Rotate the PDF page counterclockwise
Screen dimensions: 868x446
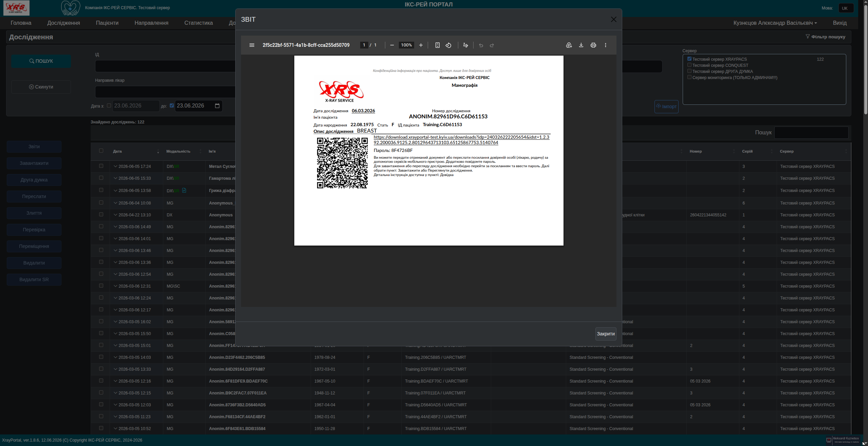(448, 45)
